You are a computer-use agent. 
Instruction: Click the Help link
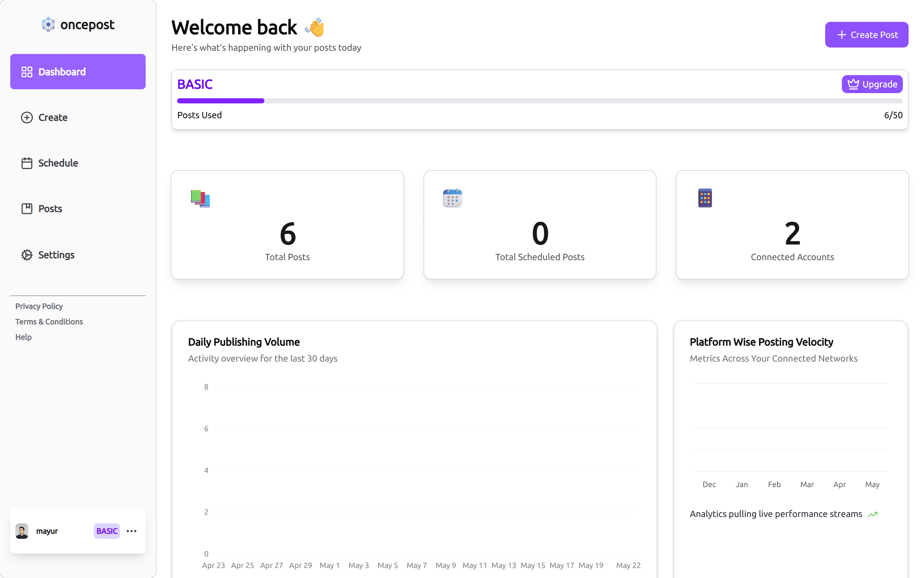[23, 337]
